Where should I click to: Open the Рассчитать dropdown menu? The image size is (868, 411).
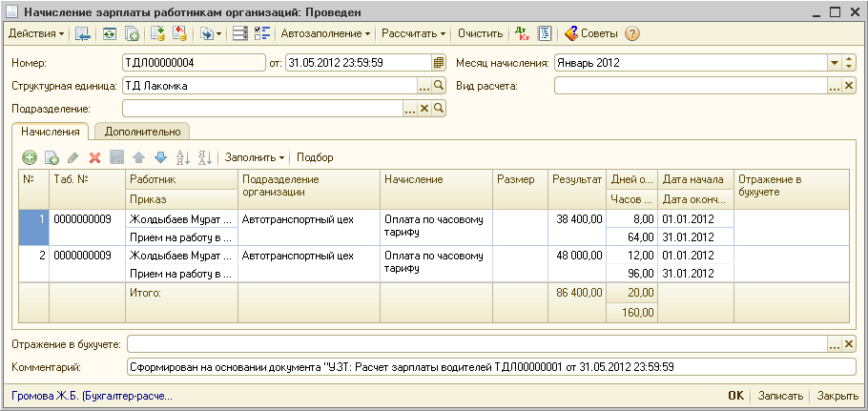414,33
